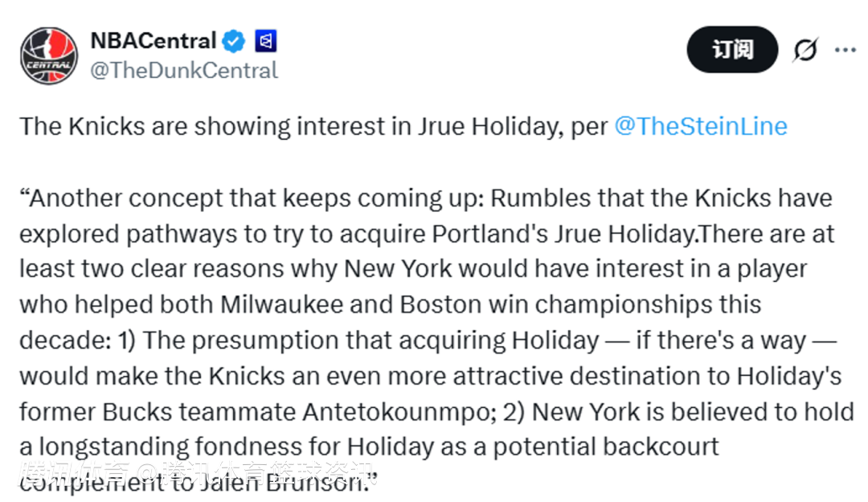This screenshot has width=868, height=502.
Task: Click the square affiliate badge beside the checkmark
Action: pos(265,40)
